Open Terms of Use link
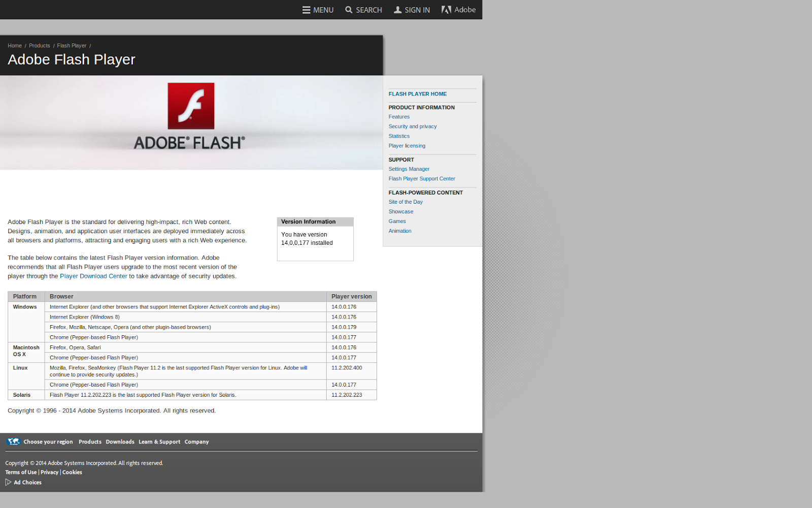 click(x=21, y=472)
